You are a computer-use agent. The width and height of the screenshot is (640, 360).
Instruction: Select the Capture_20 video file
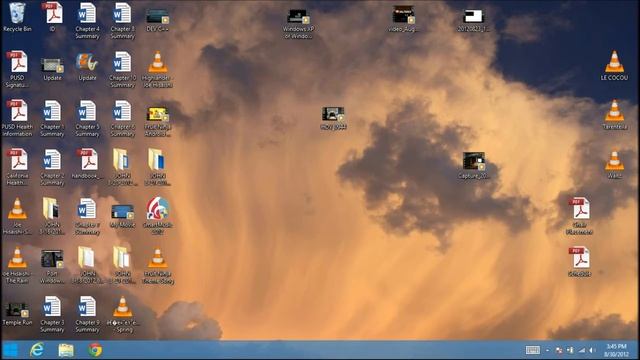(x=473, y=166)
